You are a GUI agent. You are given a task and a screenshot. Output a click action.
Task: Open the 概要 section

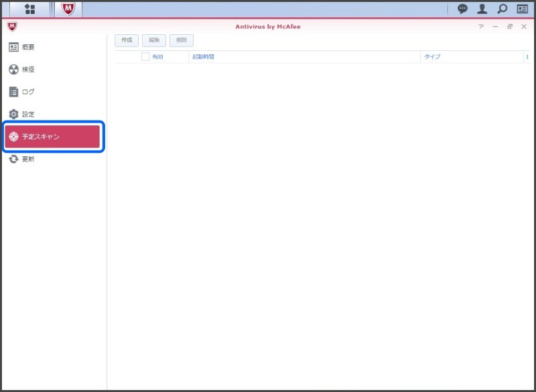[52, 47]
